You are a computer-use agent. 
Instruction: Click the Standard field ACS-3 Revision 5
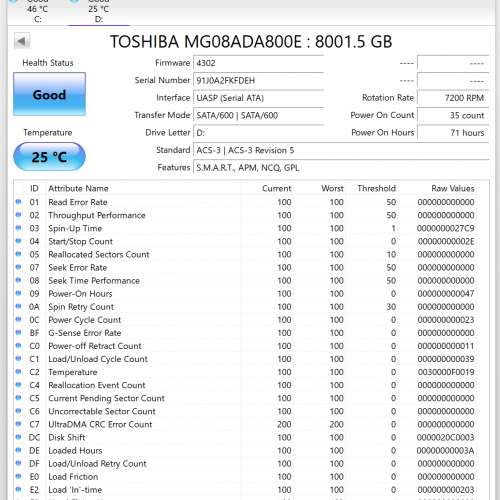(x=341, y=150)
